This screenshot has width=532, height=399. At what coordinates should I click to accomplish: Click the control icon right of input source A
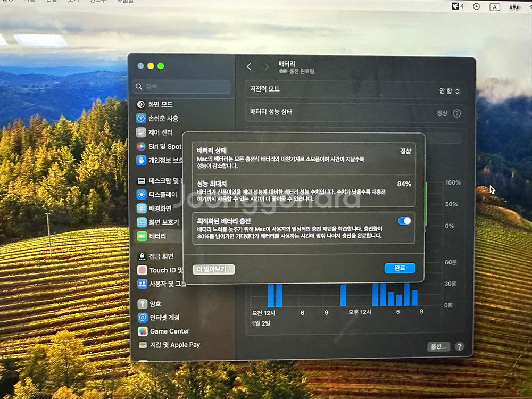514,7
